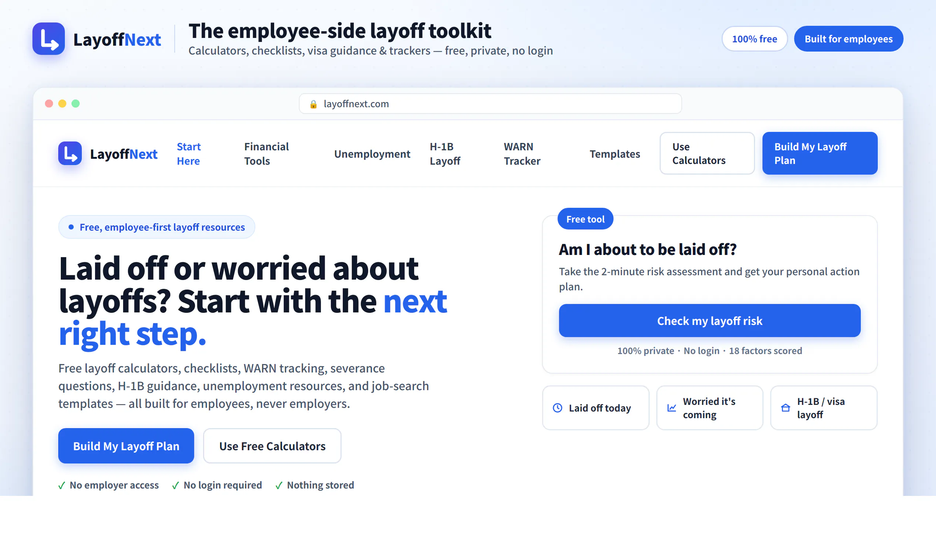Screen dimensions: 936x560
Task: Click the hero Build My Layoff Plan button
Action: coord(126,446)
